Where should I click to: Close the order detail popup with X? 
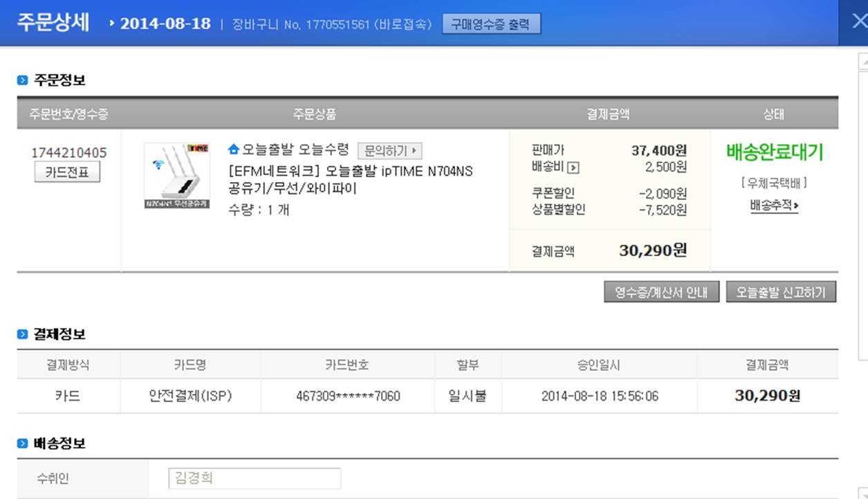(858, 21)
